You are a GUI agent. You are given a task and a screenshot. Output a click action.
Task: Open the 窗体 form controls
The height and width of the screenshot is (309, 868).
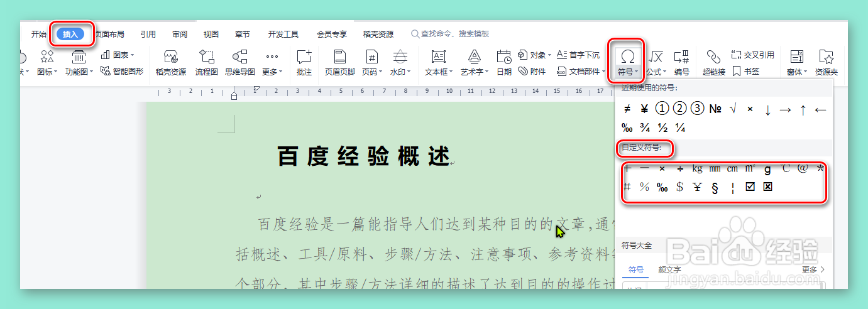tap(797, 63)
